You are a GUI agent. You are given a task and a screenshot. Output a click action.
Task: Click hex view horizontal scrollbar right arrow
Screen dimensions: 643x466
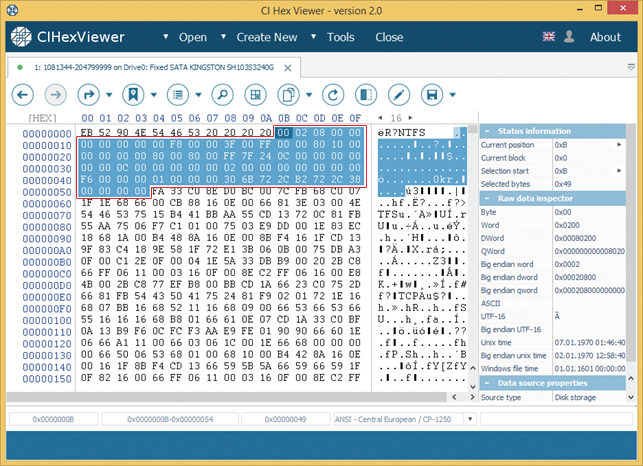click(472, 397)
